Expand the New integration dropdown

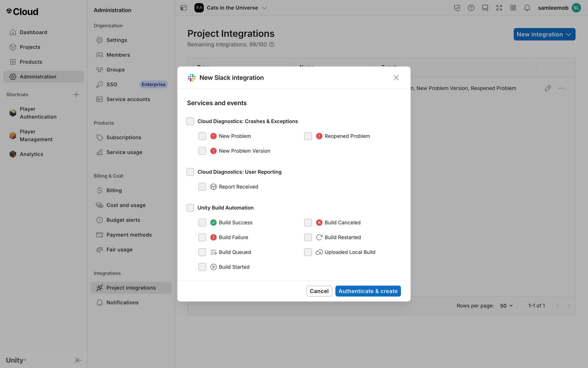pos(544,34)
